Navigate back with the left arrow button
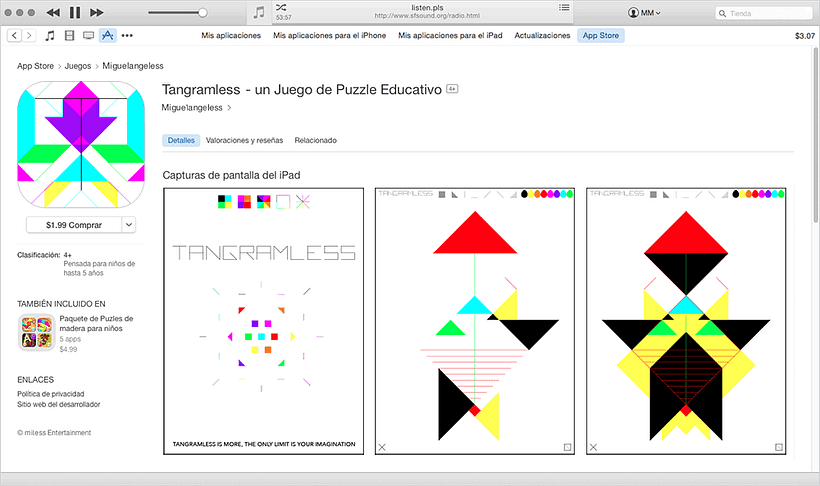This screenshot has width=820, height=486. (14, 35)
